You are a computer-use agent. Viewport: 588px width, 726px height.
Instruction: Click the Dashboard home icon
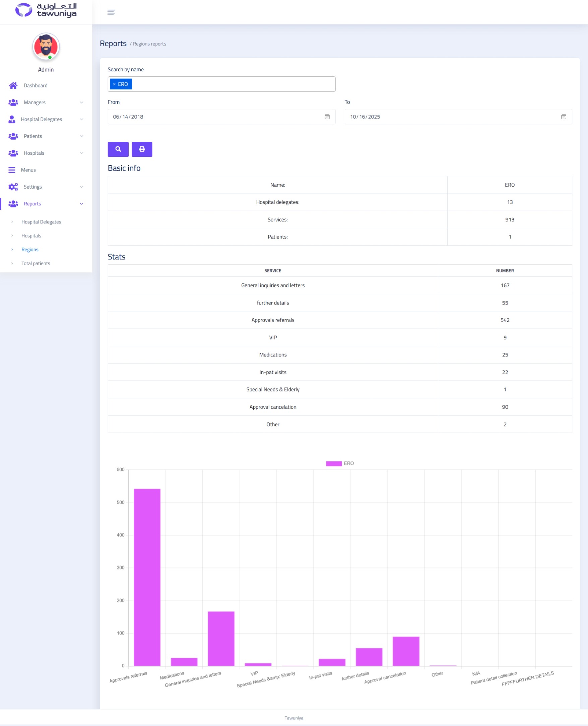click(13, 85)
